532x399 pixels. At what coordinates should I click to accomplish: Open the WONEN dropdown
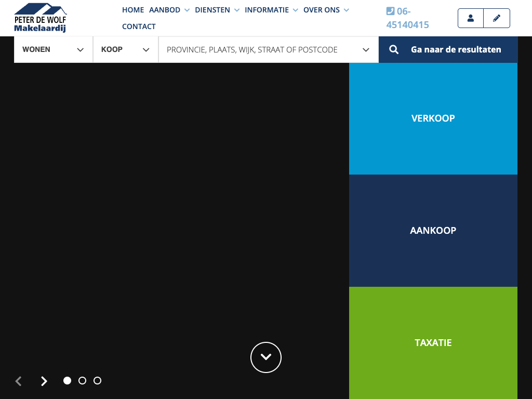click(53, 50)
